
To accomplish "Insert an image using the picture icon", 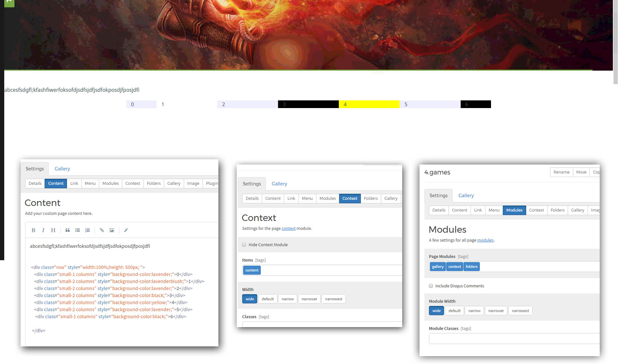I will (112, 230).
